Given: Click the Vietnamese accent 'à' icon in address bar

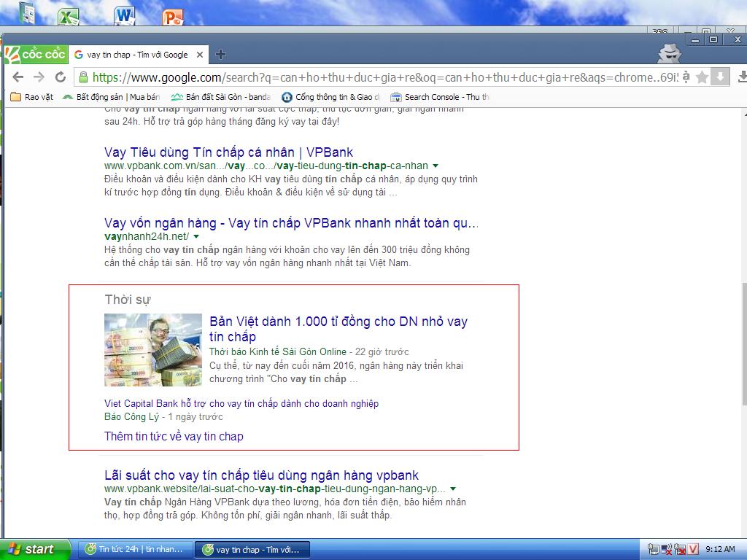Looking at the screenshot, I should tap(686, 77).
